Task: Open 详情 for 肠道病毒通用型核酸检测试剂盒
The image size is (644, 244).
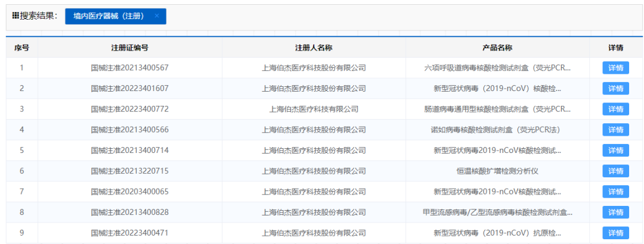Action: (x=615, y=109)
